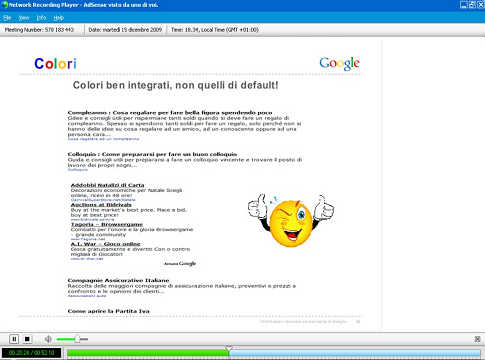485x360 pixels.
Task: Open the View menu
Action: pos(24,18)
